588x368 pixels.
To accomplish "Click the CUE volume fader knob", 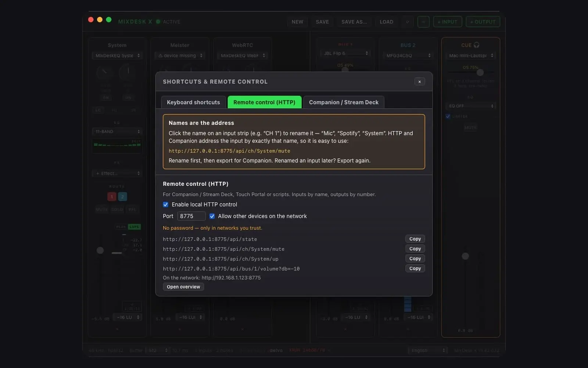I will 465,256.
